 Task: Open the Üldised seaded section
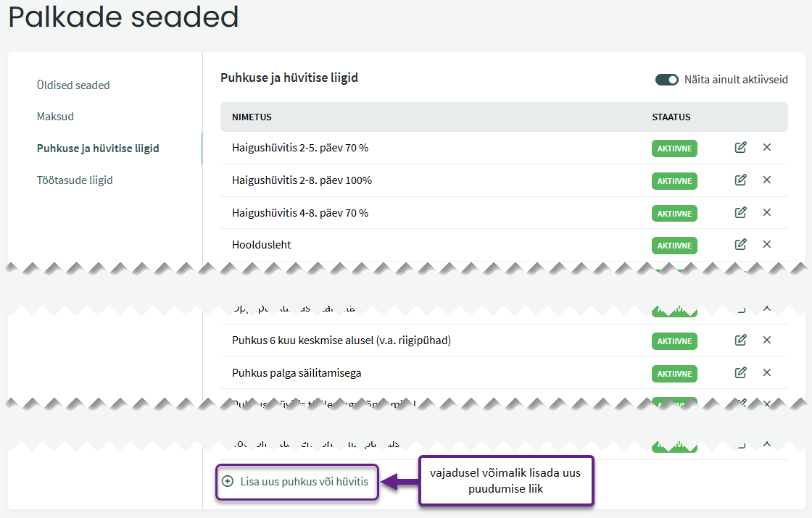(x=73, y=85)
